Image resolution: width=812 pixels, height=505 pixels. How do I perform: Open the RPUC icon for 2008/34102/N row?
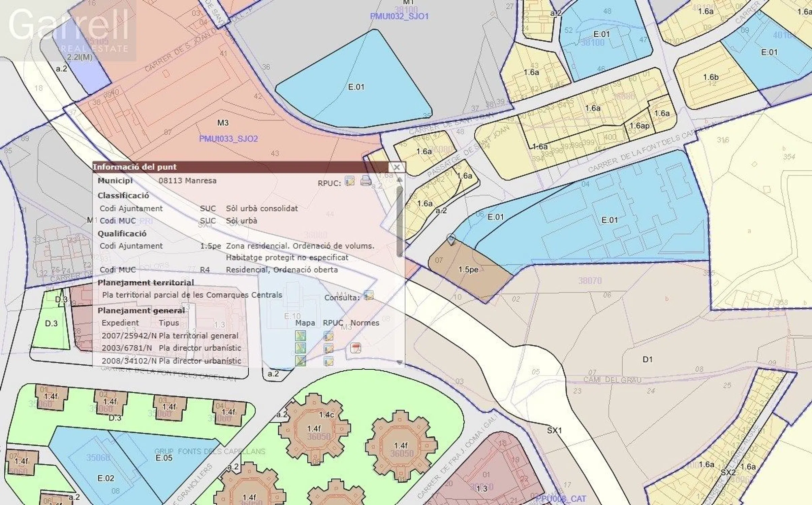pyautogui.click(x=329, y=361)
